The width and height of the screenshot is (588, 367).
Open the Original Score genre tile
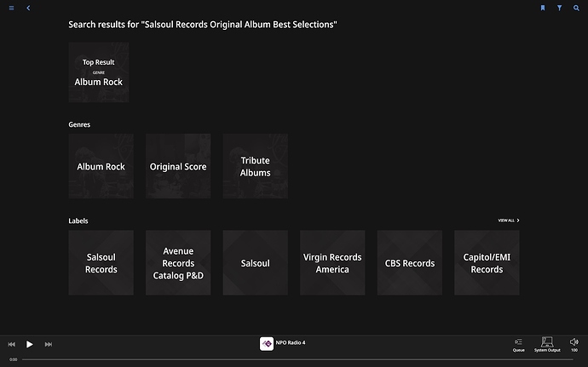pos(178,166)
